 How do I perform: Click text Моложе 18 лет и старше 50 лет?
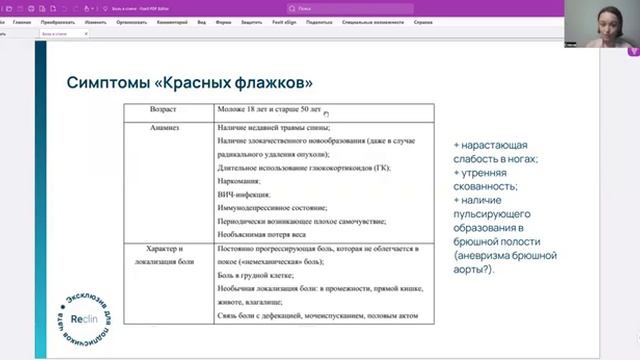[269, 109]
